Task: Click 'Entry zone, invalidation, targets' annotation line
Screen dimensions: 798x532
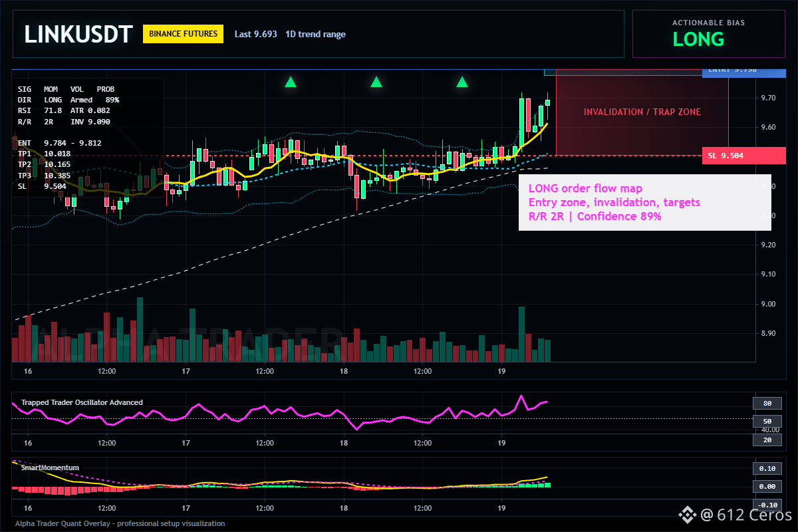Action: tap(614, 202)
